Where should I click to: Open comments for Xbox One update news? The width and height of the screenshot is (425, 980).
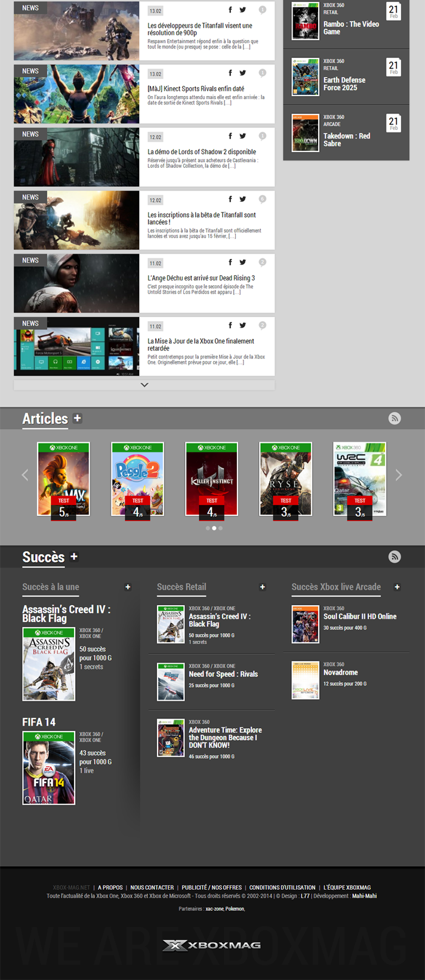(262, 325)
